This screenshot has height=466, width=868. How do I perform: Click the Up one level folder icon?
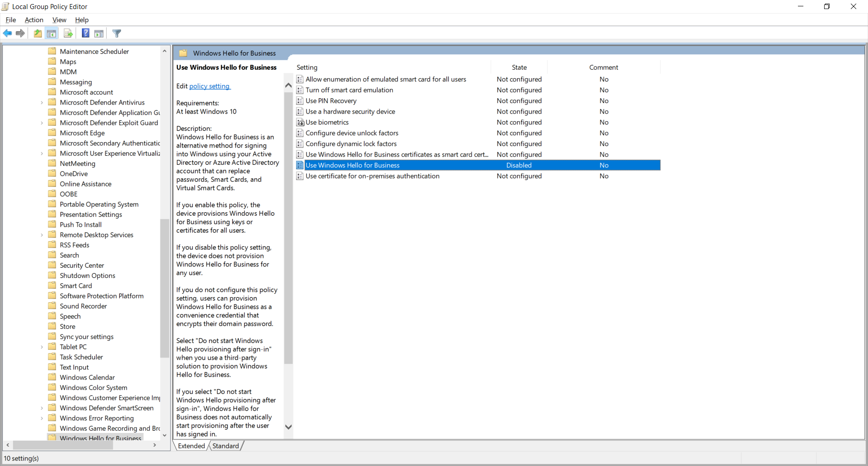[38, 33]
